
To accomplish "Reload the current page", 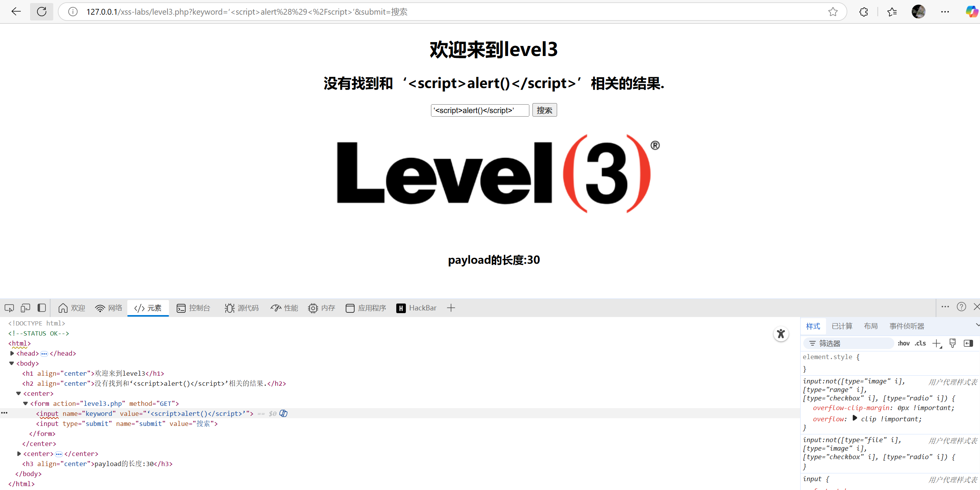I will tap(42, 12).
